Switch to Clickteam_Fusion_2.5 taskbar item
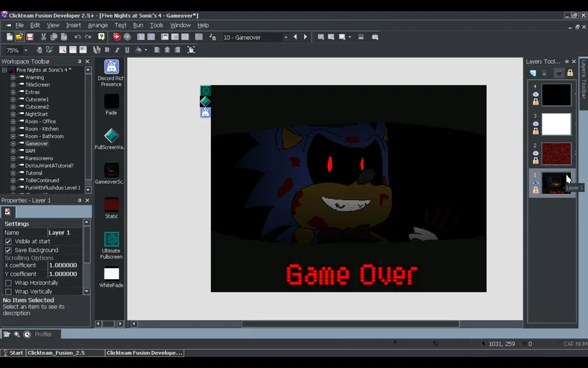The width and height of the screenshot is (588, 368). pyautogui.click(x=65, y=352)
